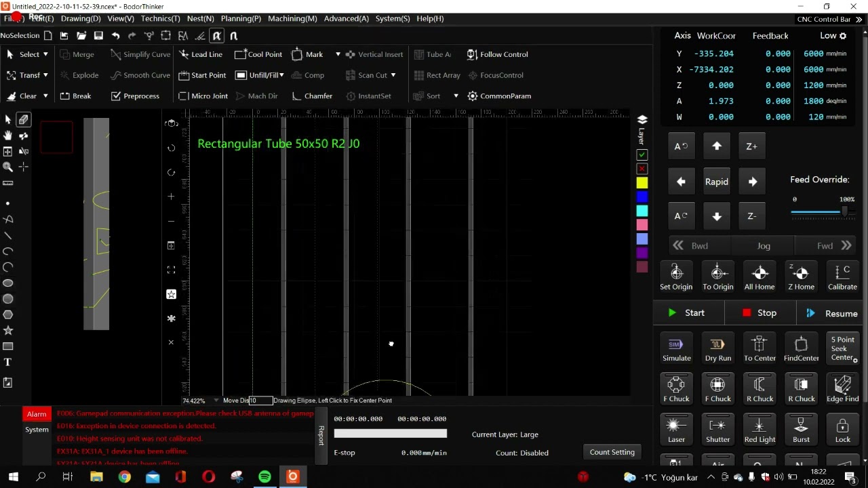Start a Dry Run
This screenshot has width=868, height=488.
[x=718, y=348]
